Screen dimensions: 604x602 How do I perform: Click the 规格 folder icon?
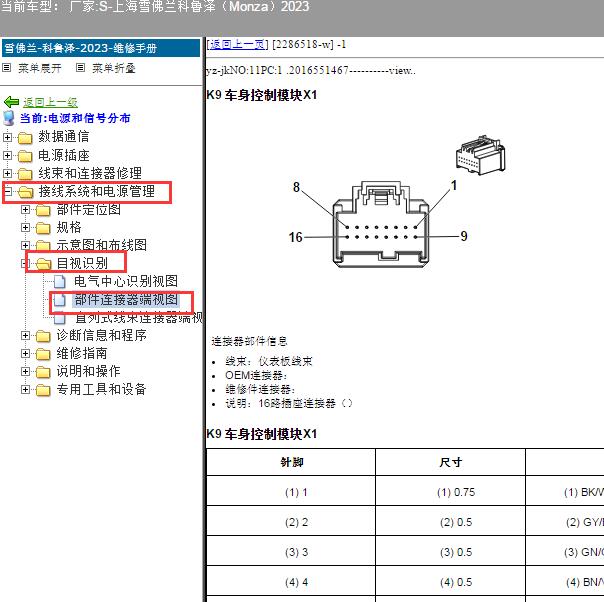point(43,228)
